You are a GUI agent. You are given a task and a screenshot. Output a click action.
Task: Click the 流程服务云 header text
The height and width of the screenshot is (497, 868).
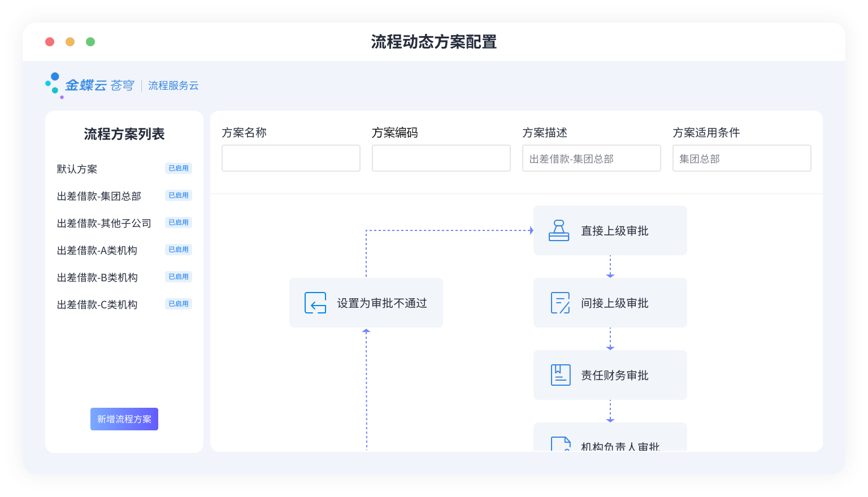(173, 85)
